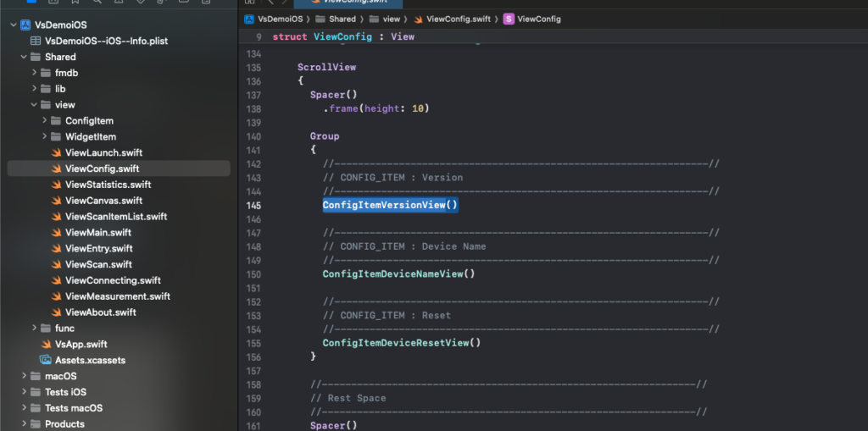Click line number 155 in the gutter
The width and height of the screenshot is (868, 431).
click(253, 343)
